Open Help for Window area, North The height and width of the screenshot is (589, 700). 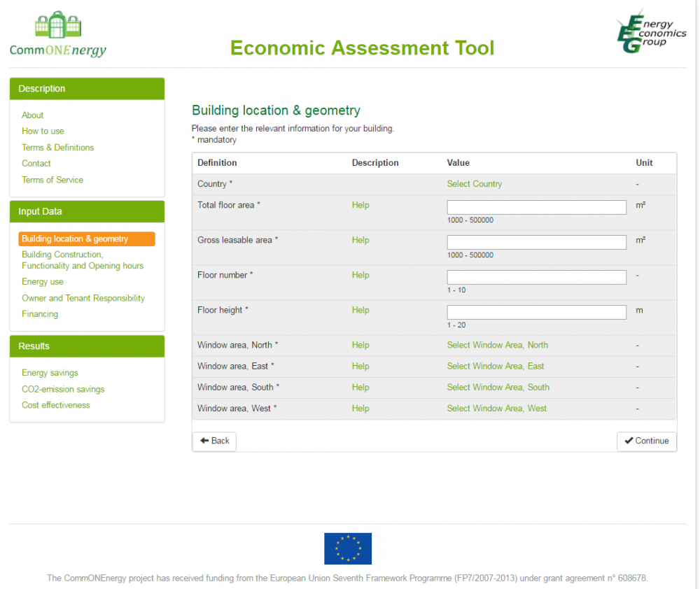click(360, 345)
